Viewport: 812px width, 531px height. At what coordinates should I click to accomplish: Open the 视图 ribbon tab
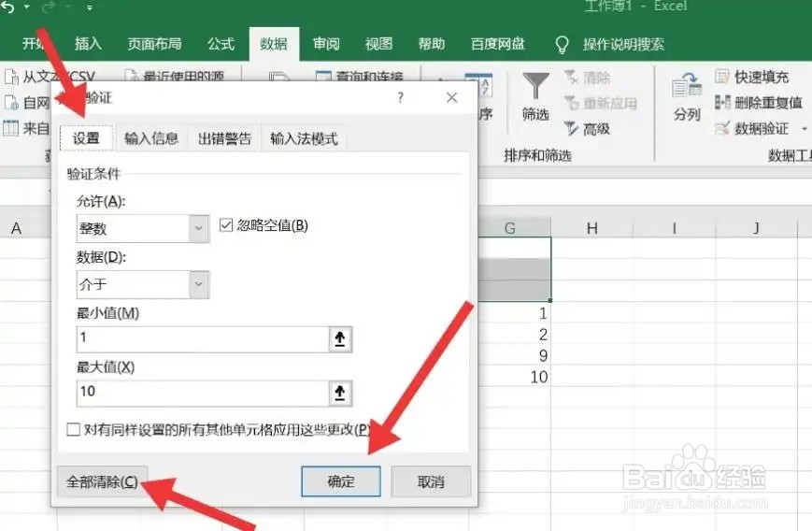click(x=378, y=44)
